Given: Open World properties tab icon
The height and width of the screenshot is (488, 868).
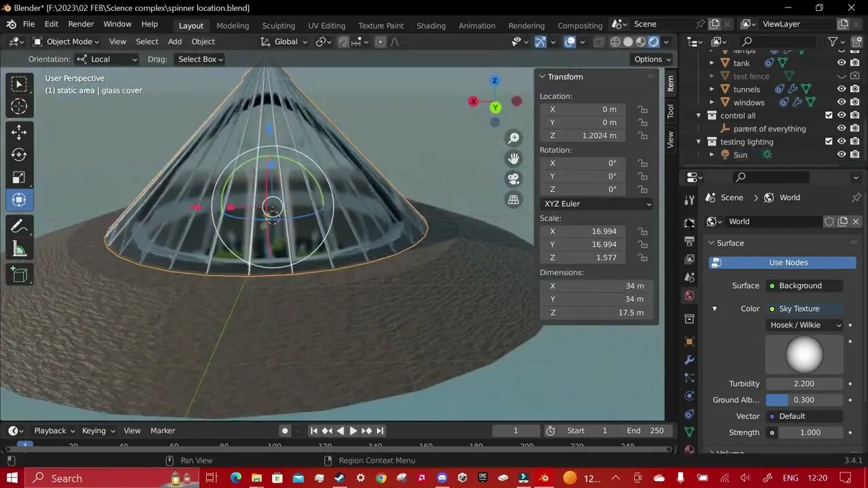Looking at the screenshot, I should [689, 296].
